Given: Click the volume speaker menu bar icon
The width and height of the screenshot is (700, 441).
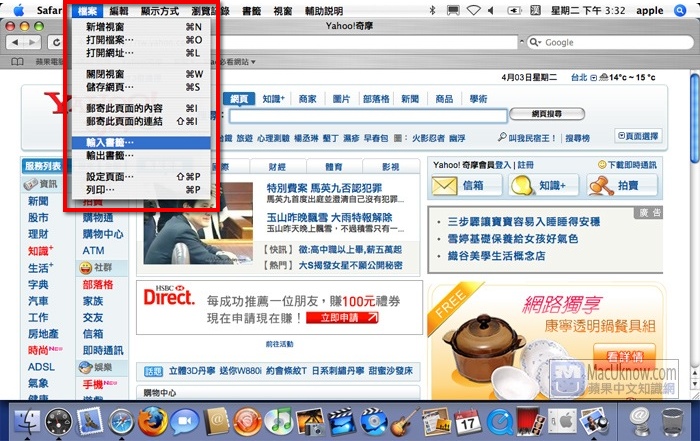Looking at the screenshot, I should point(491,10).
